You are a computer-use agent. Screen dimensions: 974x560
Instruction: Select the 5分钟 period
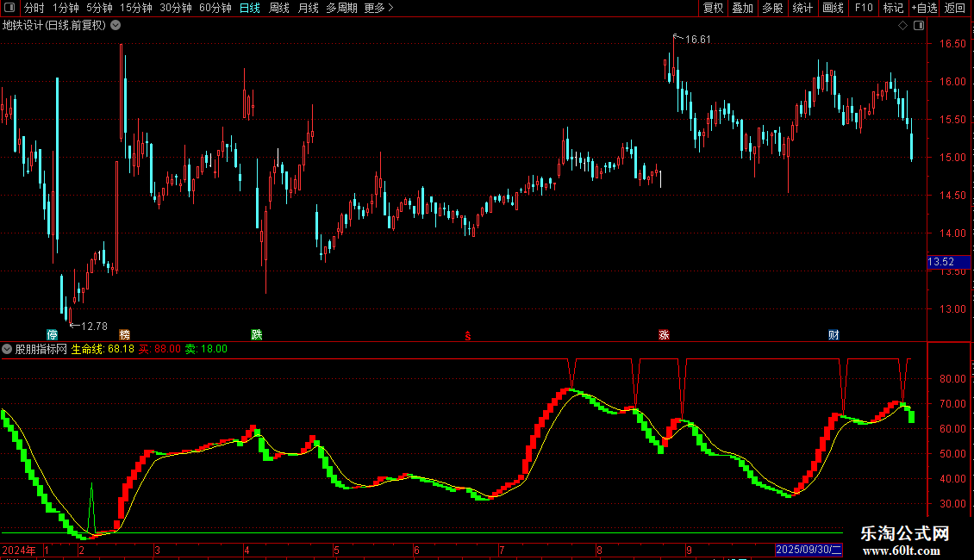[x=99, y=8]
